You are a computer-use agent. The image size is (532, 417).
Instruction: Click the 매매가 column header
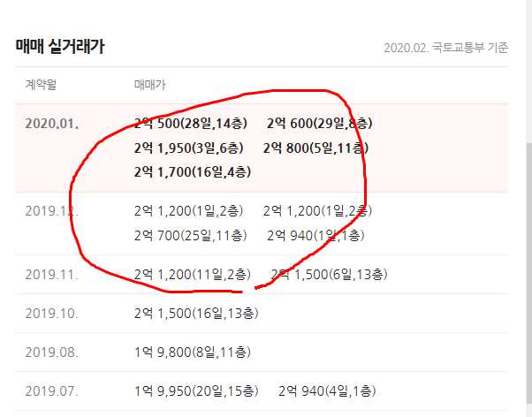pos(150,85)
